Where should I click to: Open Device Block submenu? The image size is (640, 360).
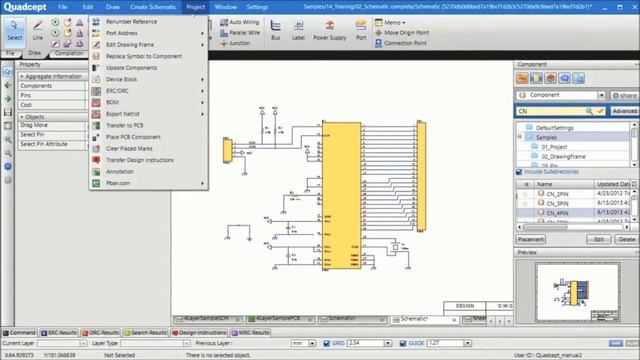point(149,79)
